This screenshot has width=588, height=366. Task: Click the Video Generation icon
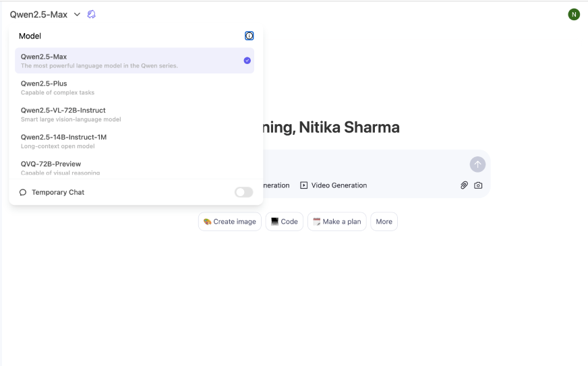pyautogui.click(x=304, y=185)
